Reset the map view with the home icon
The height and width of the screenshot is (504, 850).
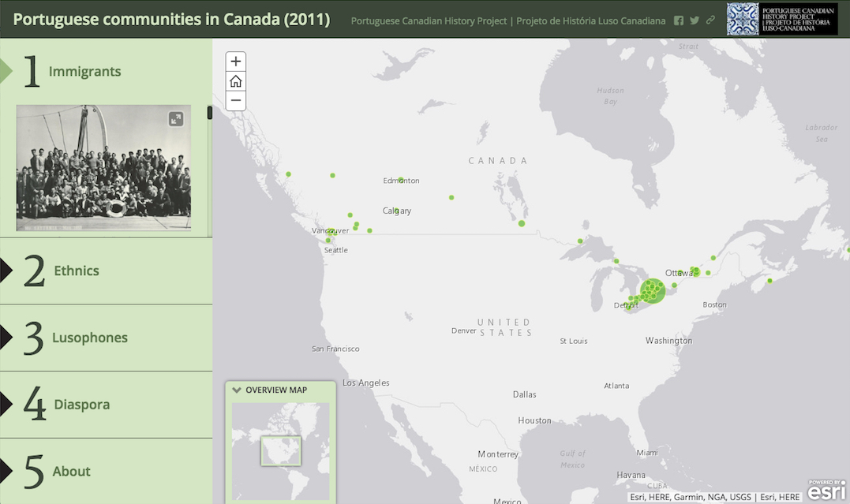[x=234, y=80]
